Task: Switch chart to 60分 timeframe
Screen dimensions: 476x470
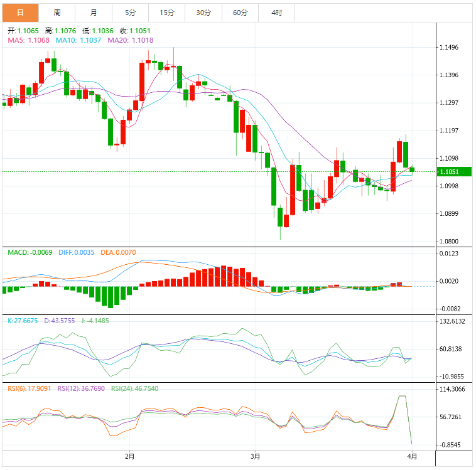Action: (x=240, y=13)
